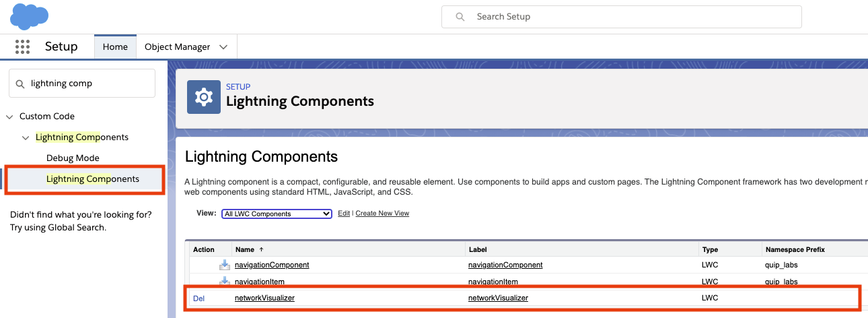Click the Edit view link
This screenshot has width=868, height=318.
coord(343,214)
